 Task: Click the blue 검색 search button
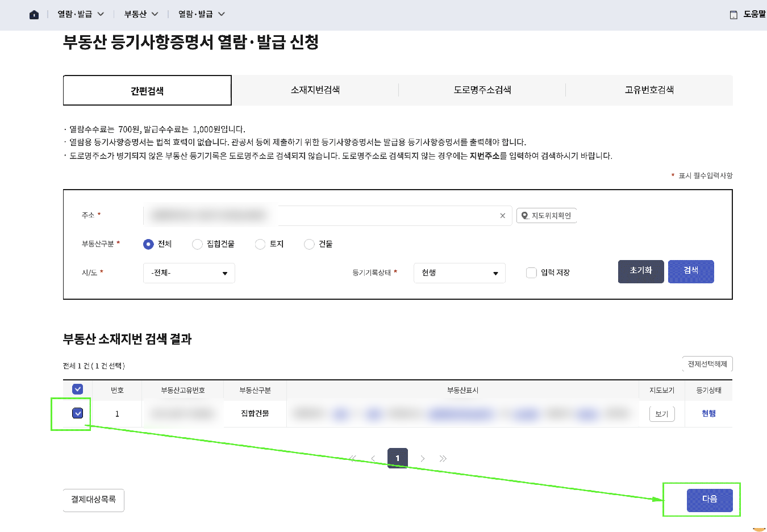point(691,271)
